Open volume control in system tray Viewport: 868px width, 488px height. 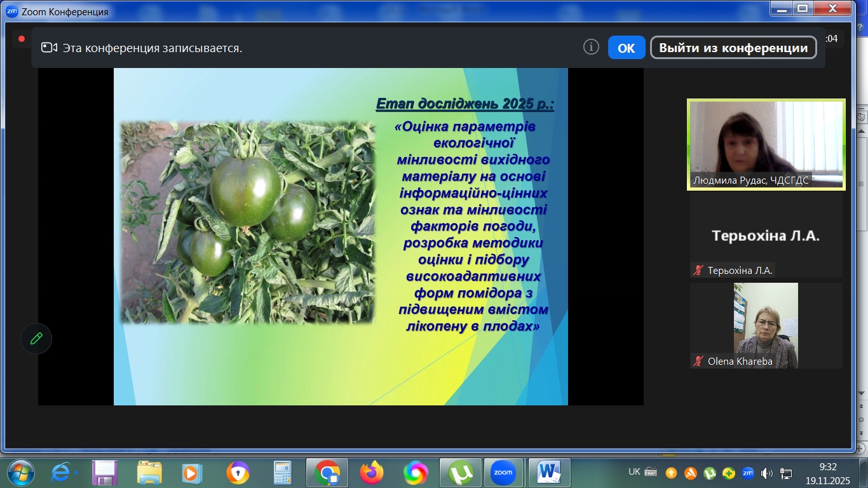pos(767,473)
